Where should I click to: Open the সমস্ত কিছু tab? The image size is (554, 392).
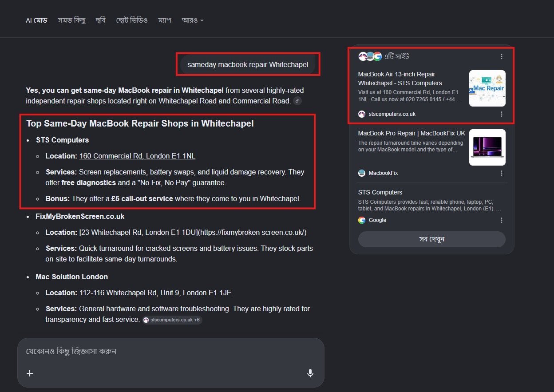click(71, 20)
